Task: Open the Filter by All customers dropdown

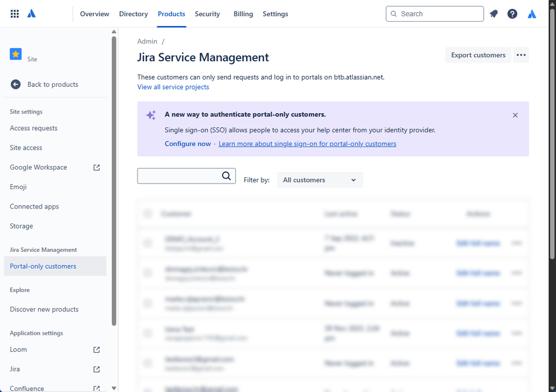Action: pyautogui.click(x=320, y=180)
